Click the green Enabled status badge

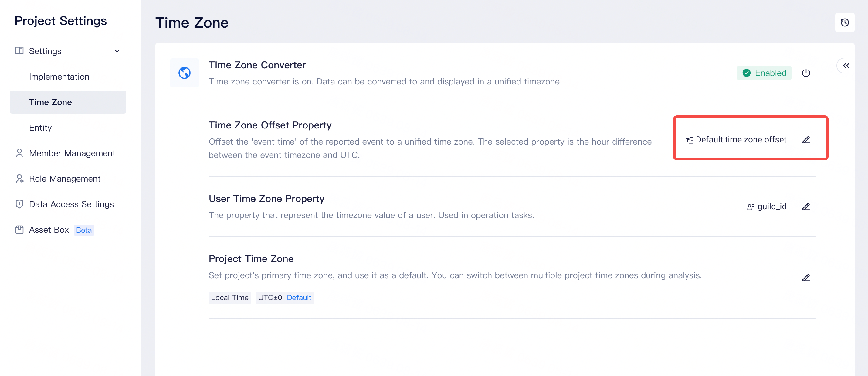[x=764, y=73]
